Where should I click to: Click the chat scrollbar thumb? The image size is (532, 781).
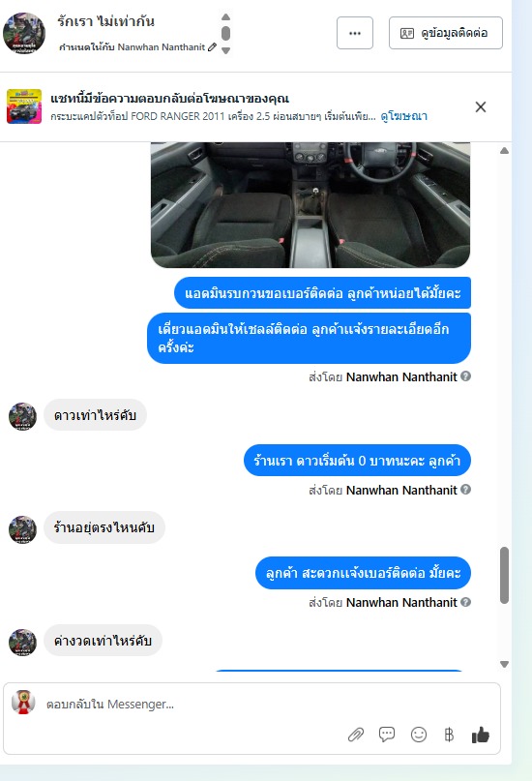click(x=504, y=575)
